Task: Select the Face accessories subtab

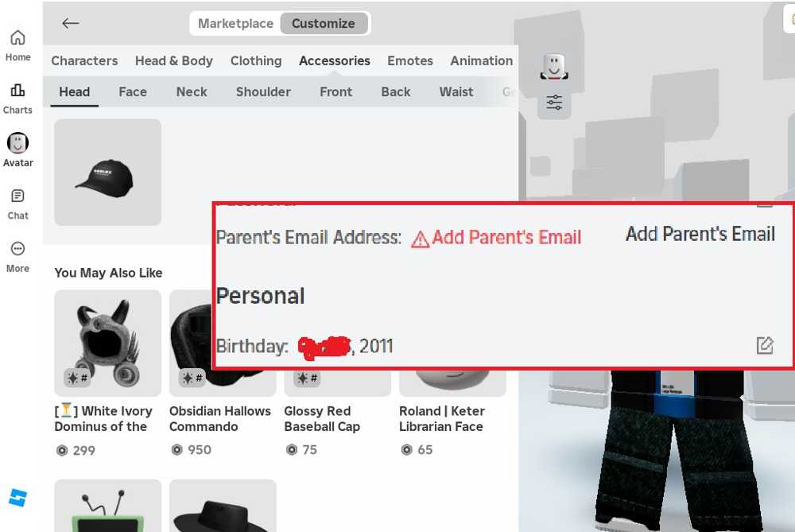Action: tap(133, 91)
